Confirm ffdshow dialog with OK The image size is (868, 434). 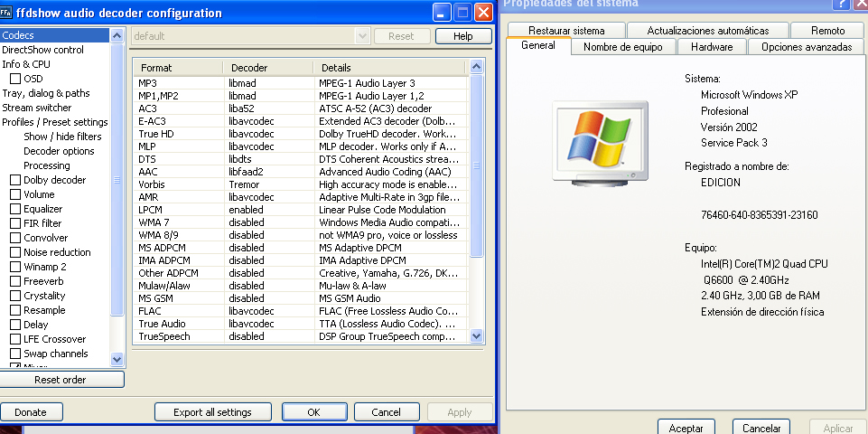(x=314, y=411)
